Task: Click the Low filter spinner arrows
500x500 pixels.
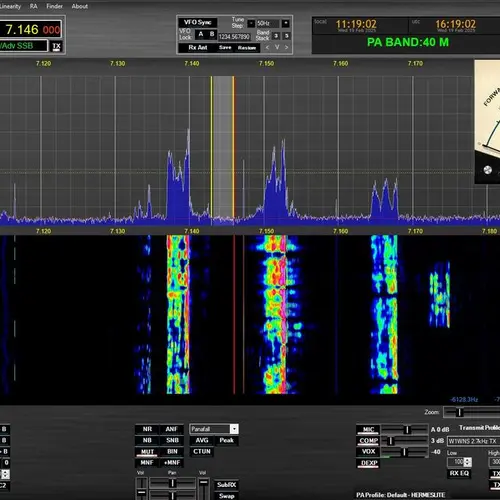Action: point(468,462)
